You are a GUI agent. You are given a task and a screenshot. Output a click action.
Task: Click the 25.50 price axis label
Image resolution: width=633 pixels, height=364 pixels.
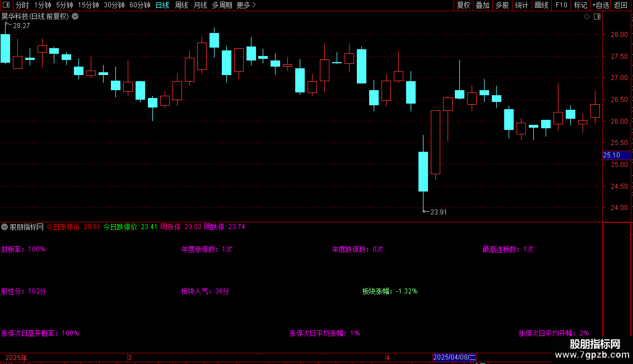619,143
